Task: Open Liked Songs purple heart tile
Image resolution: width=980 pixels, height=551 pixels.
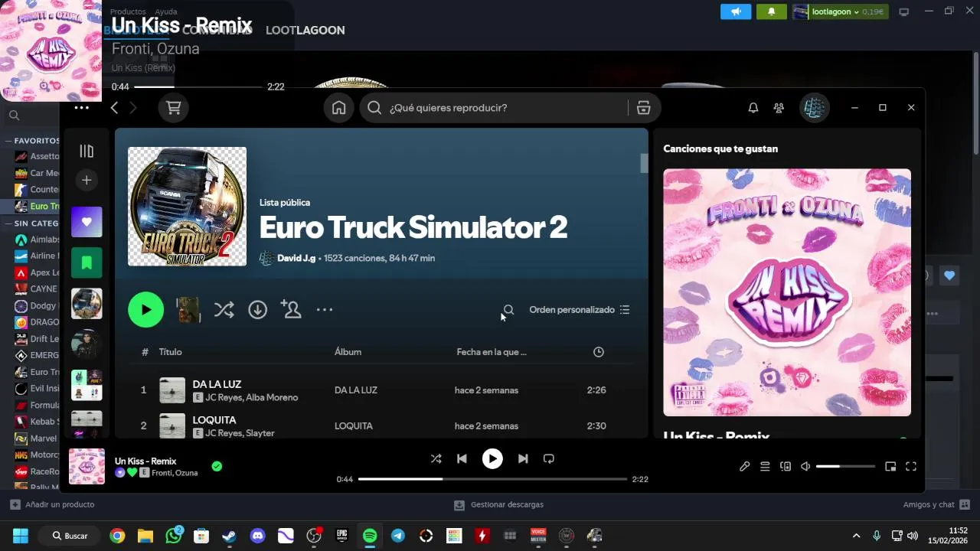Action: pos(87,222)
